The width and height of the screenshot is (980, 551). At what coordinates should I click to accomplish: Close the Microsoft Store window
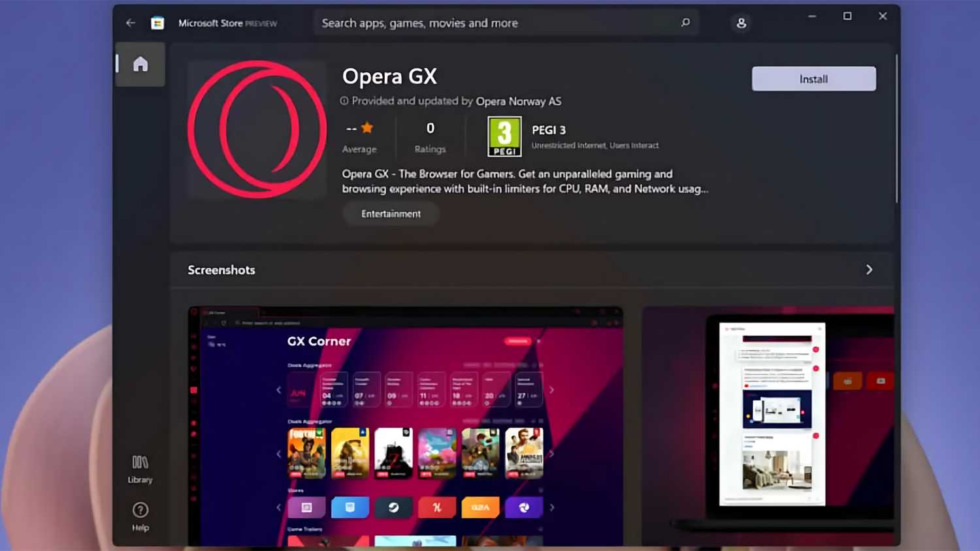[x=883, y=16]
